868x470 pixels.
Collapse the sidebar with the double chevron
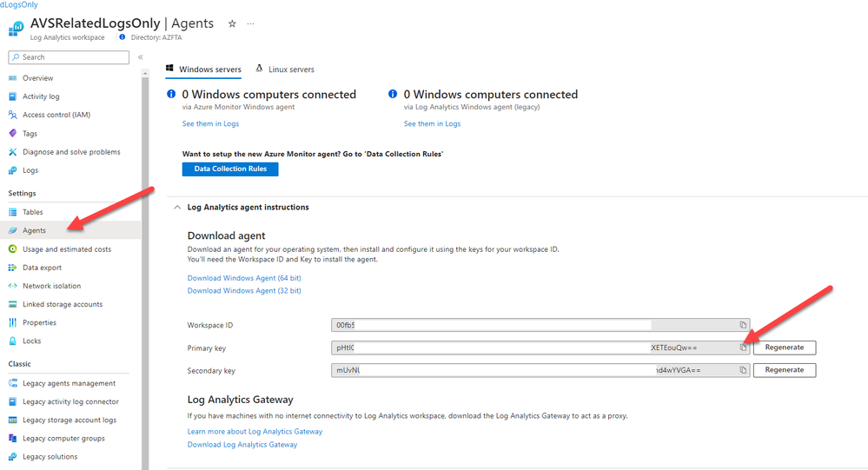click(x=141, y=57)
